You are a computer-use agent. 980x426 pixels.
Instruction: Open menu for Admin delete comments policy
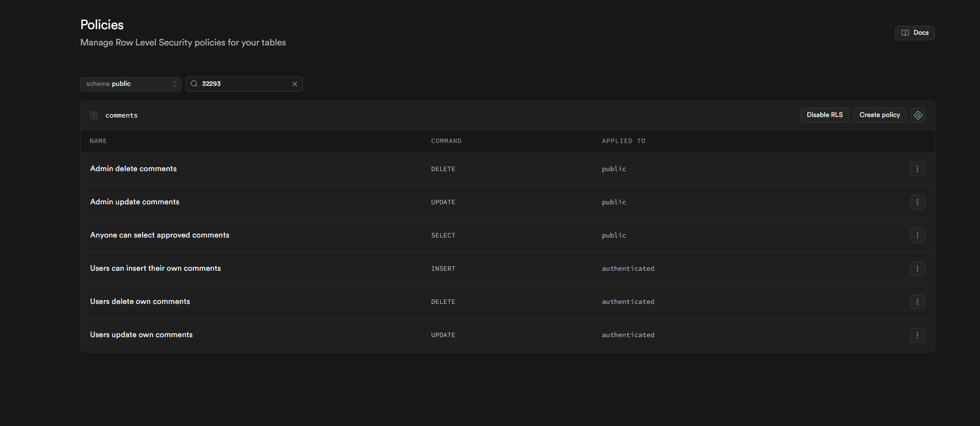pyautogui.click(x=917, y=169)
